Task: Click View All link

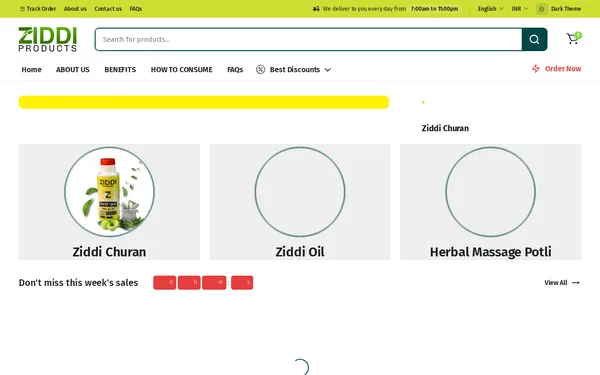Action: (556, 282)
